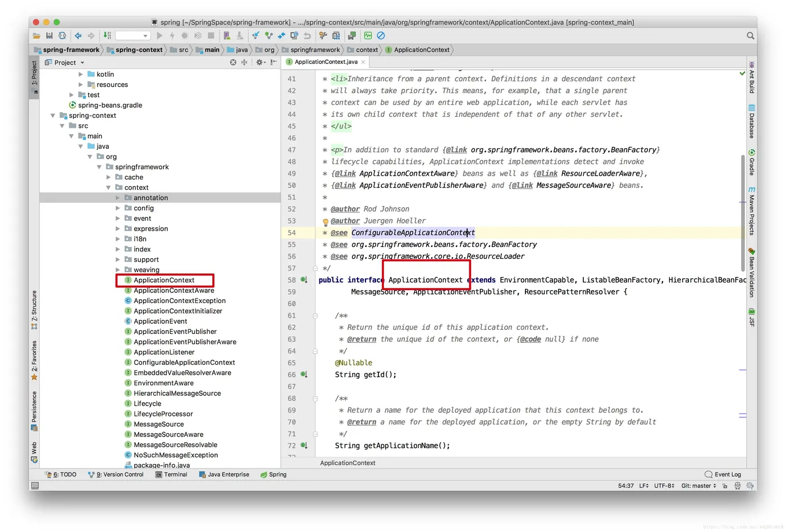Open the 7: Structure tool window tab
786x532 pixels.
(x=34, y=310)
